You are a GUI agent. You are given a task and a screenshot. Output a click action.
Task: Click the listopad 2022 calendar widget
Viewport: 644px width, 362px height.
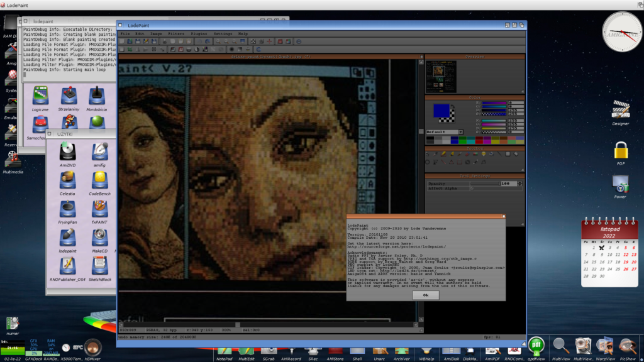point(609,251)
